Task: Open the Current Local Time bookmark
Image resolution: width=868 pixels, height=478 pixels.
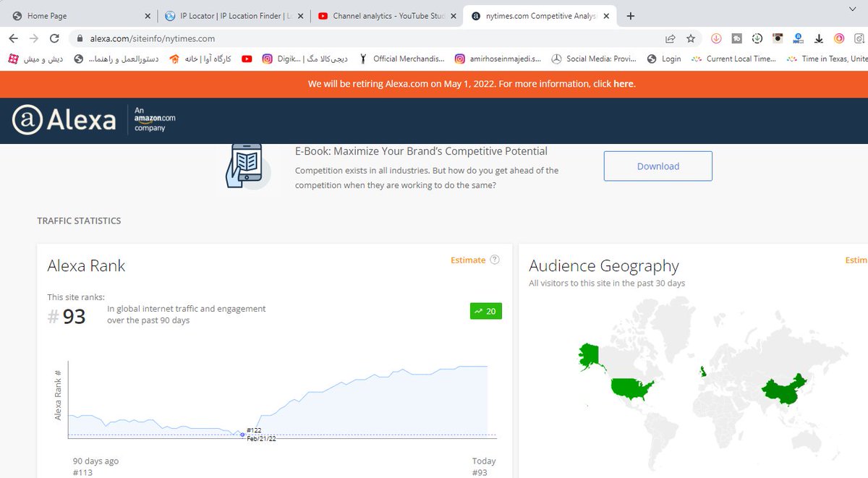Action: tap(733, 59)
